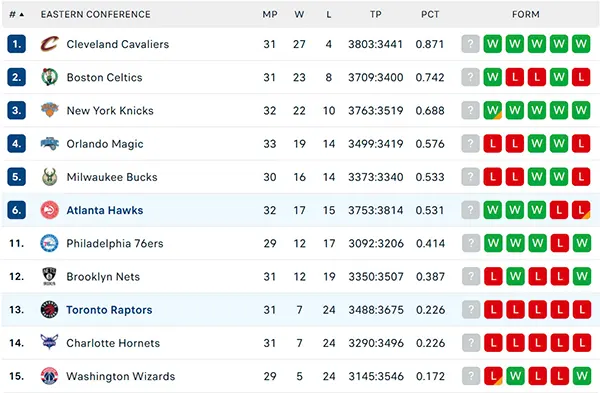The image size is (600, 393).
Task: Click the Boston Celtics logo icon
Action: [49, 77]
